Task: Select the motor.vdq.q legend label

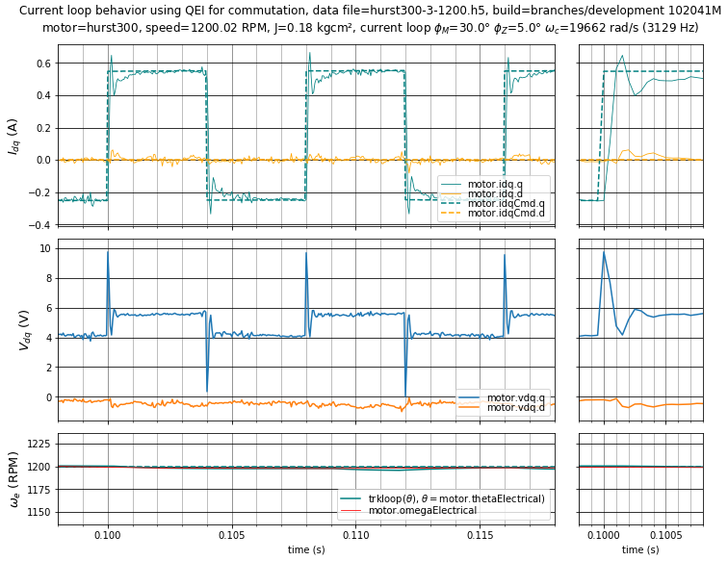Action: point(516,398)
